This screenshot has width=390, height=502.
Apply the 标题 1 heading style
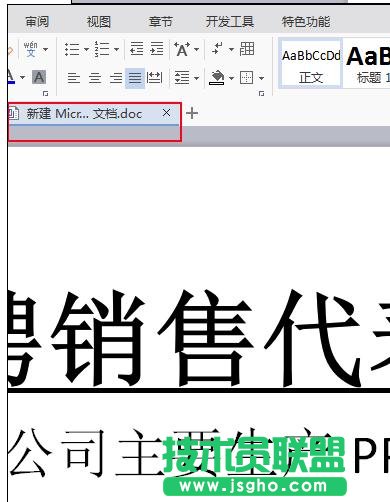tap(367, 64)
